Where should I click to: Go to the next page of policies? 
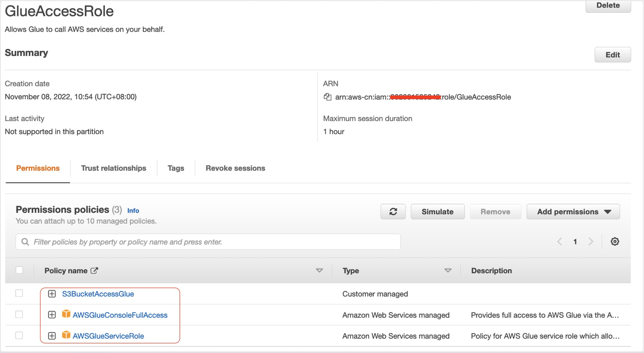(591, 242)
